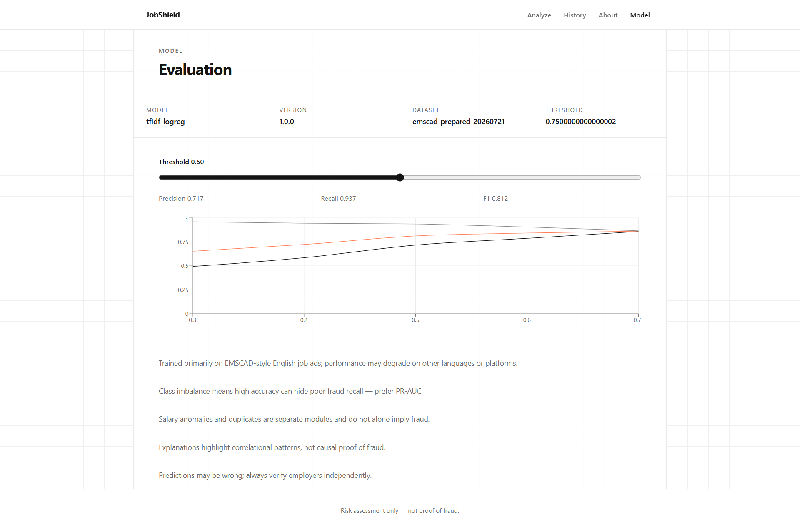Click the emscad-prepared-20260721 dataset value

coord(458,122)
